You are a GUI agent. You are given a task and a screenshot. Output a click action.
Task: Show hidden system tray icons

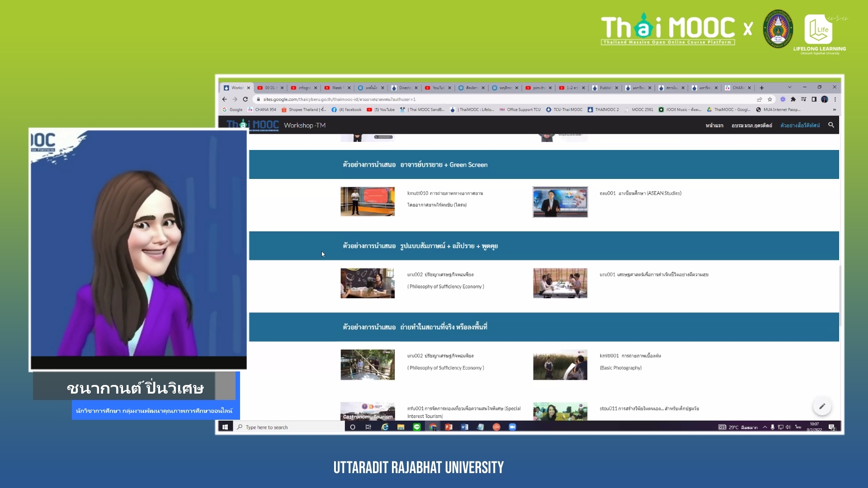(x=764, y=427)
